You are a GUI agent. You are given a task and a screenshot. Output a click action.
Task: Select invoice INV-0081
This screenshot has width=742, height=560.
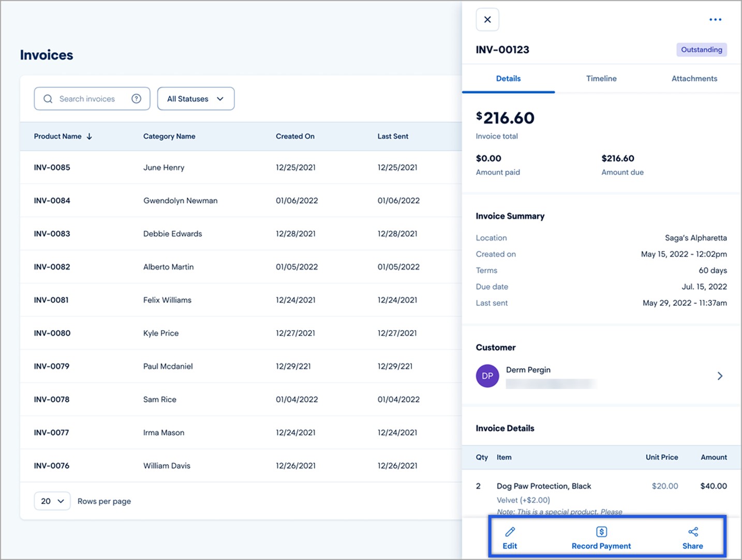pos(241,300)
